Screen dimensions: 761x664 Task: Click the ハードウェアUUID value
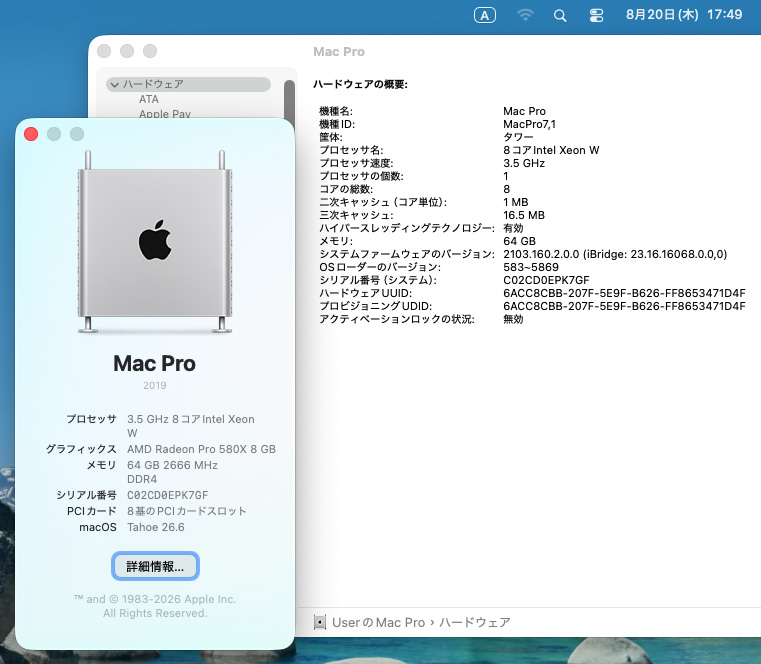624,293
